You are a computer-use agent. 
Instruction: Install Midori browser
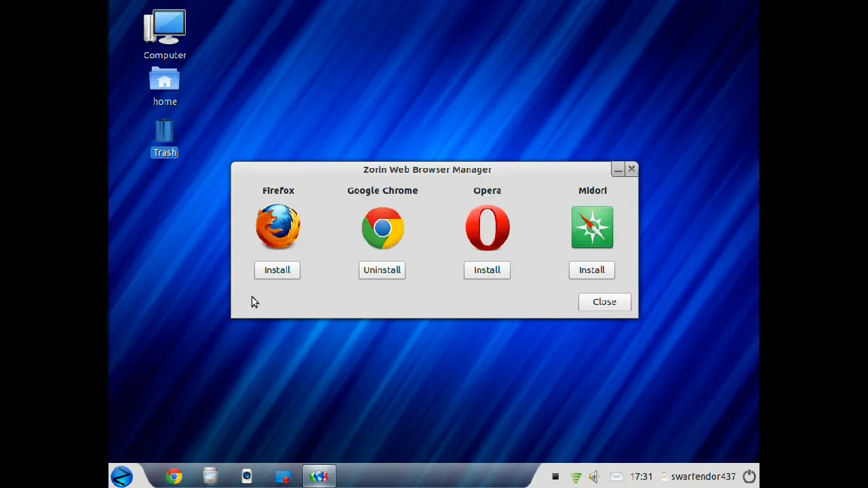coord(592,270)
